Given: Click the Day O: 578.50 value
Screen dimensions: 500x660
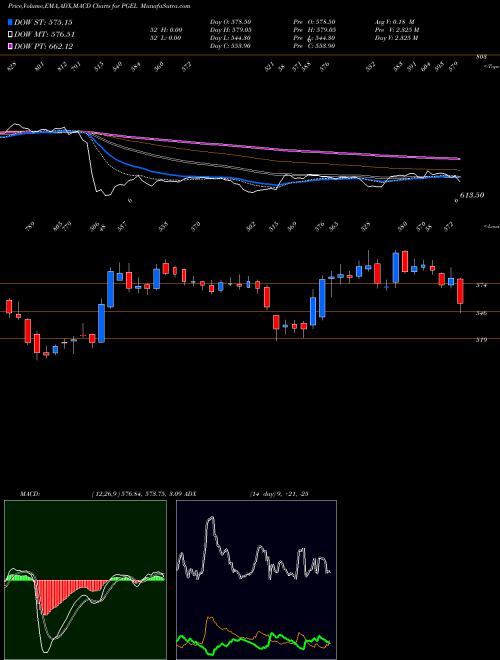Looking at the screenshot, I should tap(230, 22).
